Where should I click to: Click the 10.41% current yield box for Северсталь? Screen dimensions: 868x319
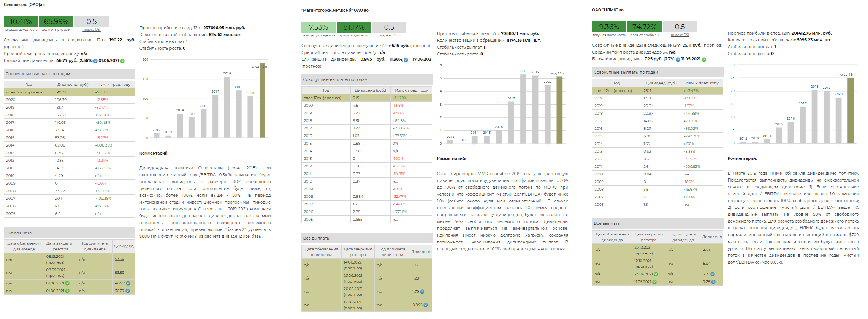21,21
